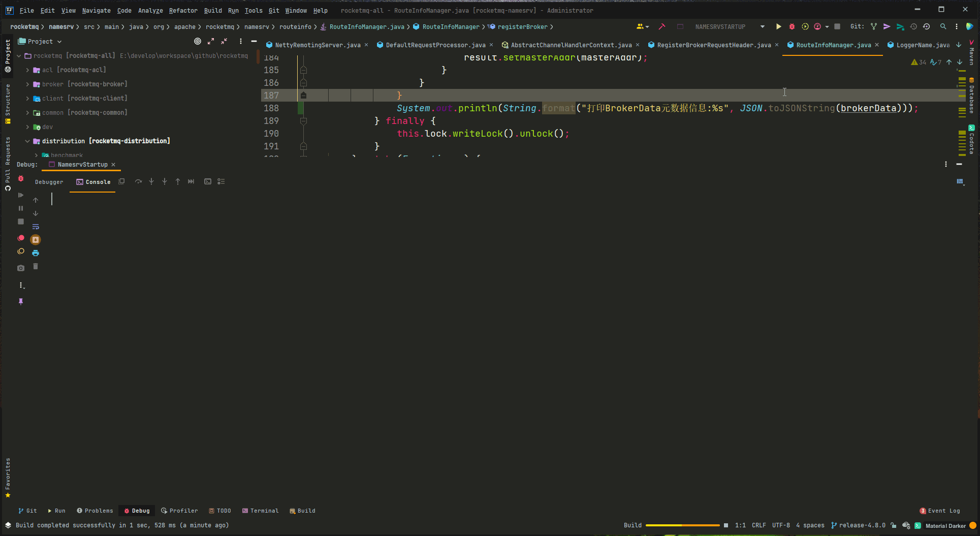Click the build project hammer icon
Viewport: 980px width, 536px height.
pyautogui.click(x=661, y=26)
